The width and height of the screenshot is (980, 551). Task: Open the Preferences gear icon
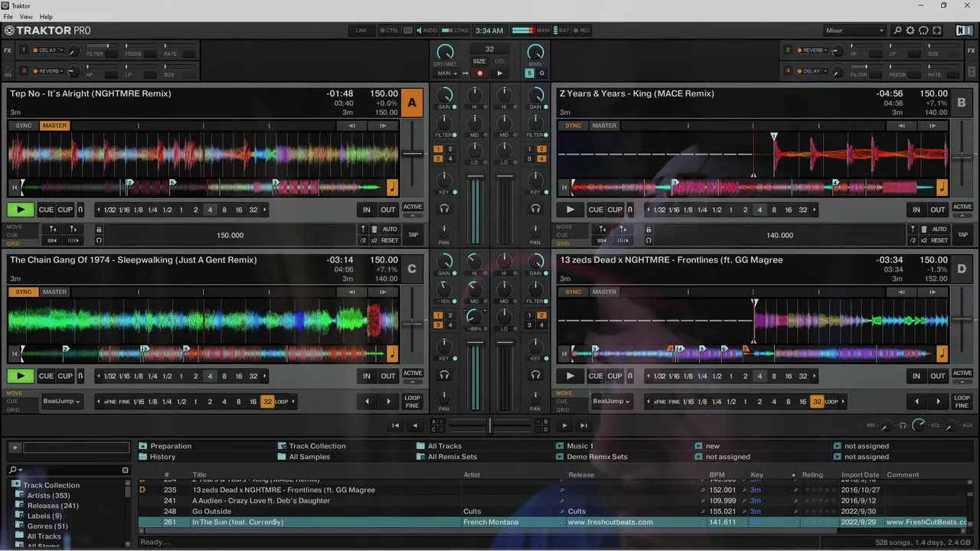click(x=910, y=31)
